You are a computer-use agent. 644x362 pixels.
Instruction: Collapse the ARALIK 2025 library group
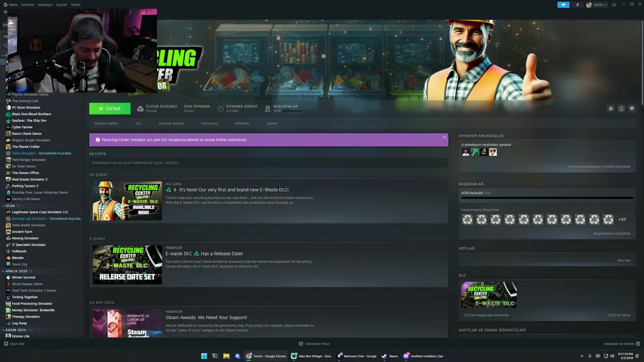(4, 271)
